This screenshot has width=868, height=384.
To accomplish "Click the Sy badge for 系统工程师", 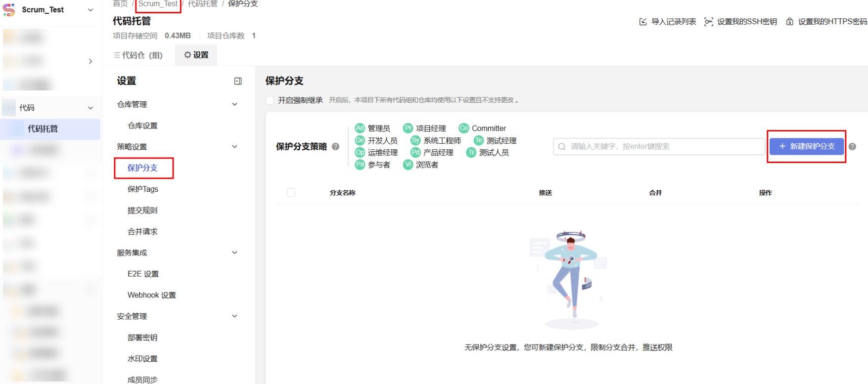I will pos(415,140).
